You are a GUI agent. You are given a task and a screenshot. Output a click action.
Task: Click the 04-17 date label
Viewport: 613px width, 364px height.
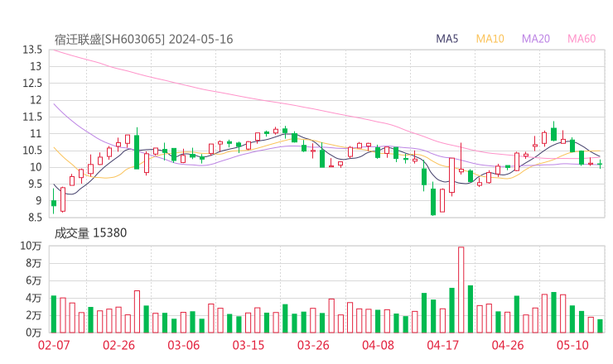442,345
